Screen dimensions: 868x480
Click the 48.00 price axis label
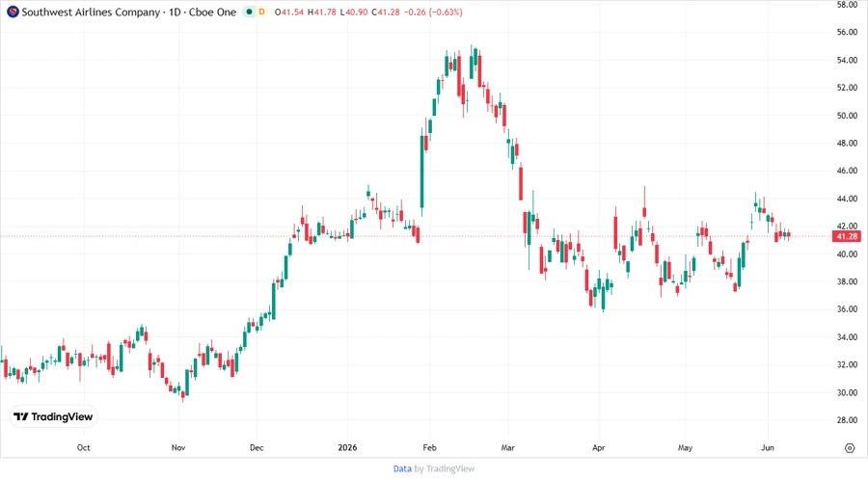point(847,144)
